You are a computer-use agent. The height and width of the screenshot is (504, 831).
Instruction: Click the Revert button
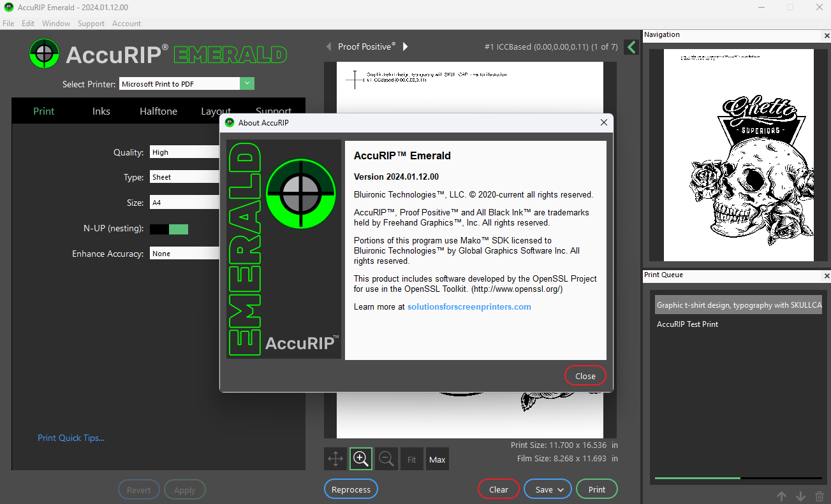click(x=138, y=490)
